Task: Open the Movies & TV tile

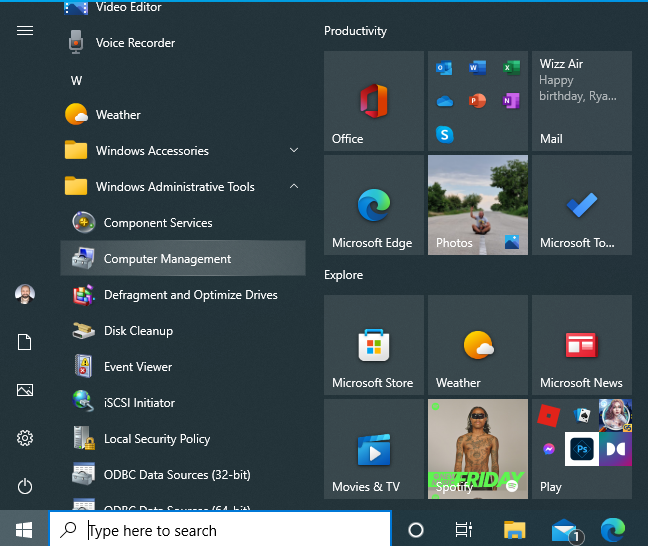Action: coord(374,449)
